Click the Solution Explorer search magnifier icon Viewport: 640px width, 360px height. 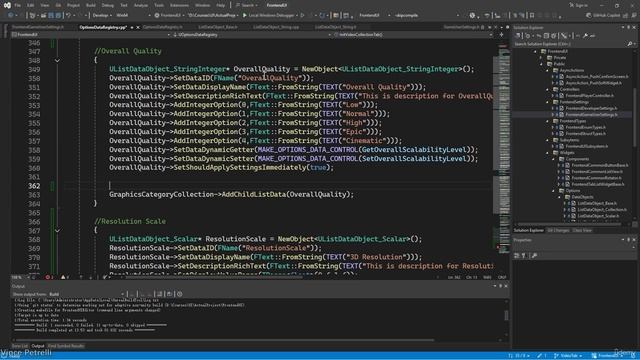[630, 44]
